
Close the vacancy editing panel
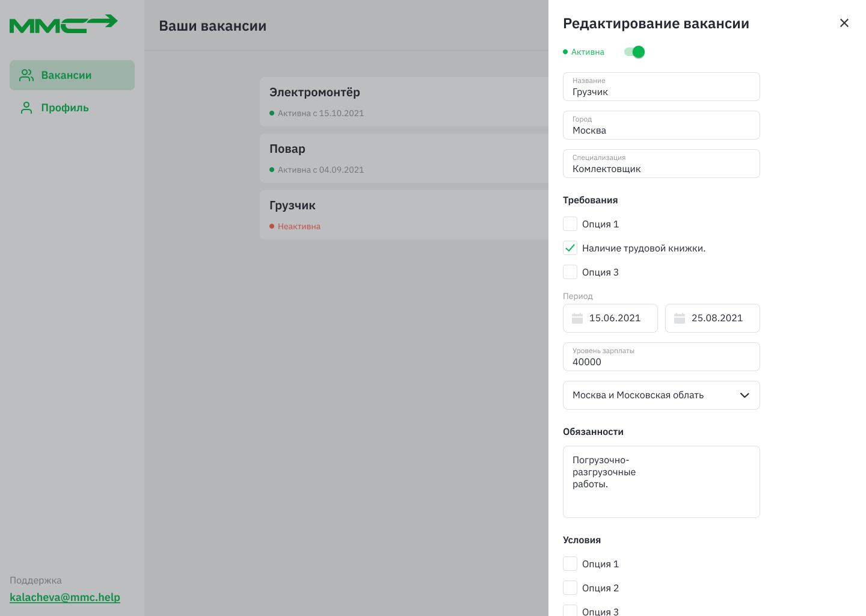pyautogui.click(x=844, y=23)
